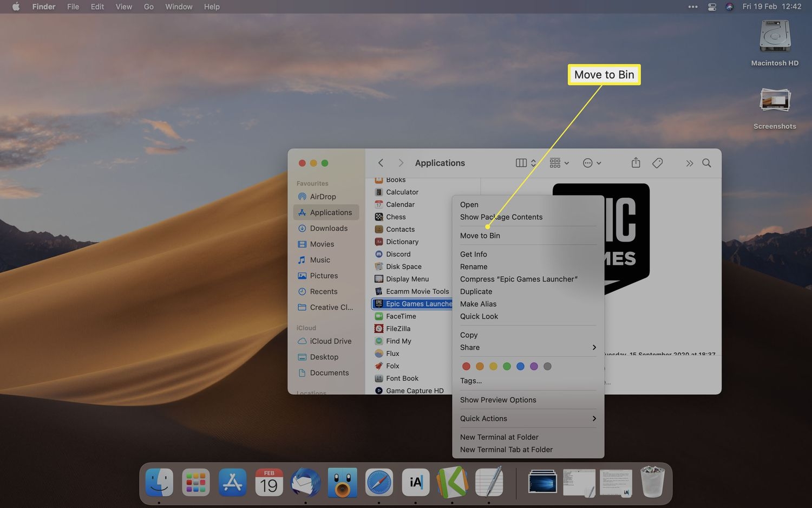Open the Bin in the Dock

[x=653, y=481]
